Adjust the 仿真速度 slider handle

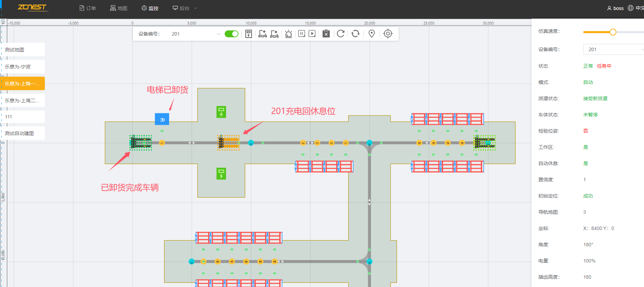(613, 32)
